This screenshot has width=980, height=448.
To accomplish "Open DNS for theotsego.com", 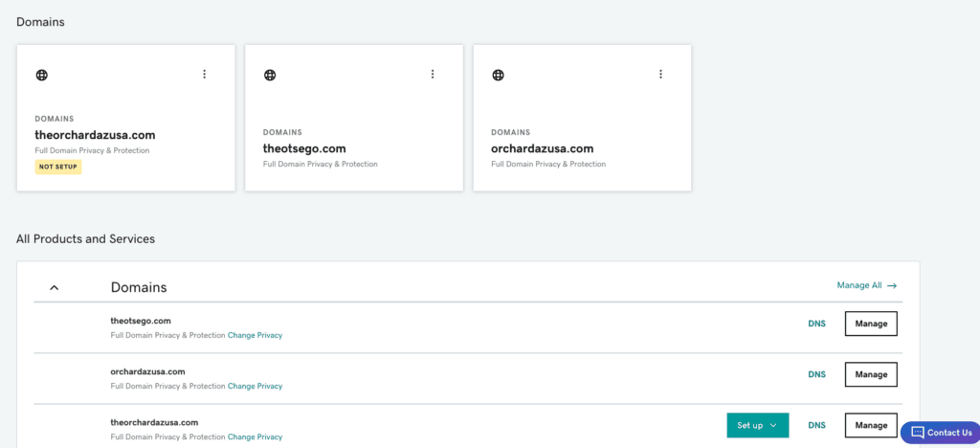I will (x=816, y=324).
